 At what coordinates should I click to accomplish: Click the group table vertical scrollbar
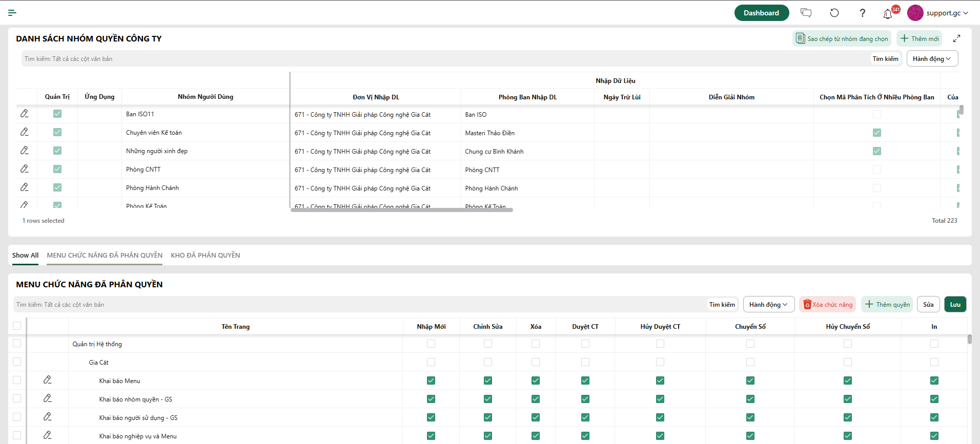[962, 110]
